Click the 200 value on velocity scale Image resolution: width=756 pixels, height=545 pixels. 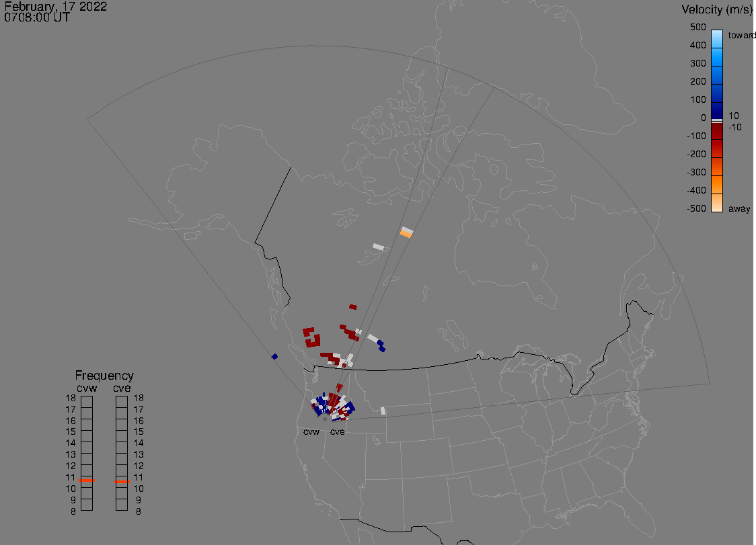pyautogui.click(x=697, y=81)
